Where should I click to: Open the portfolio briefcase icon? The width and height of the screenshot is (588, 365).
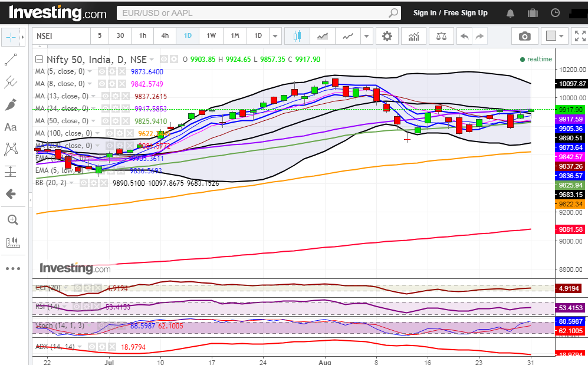pos(533,13)
